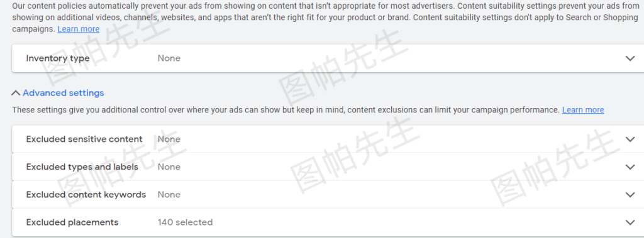This screenshot has width=644, height=238.
Task: Select the Excluded content keywords label
Action: (86, 195)
